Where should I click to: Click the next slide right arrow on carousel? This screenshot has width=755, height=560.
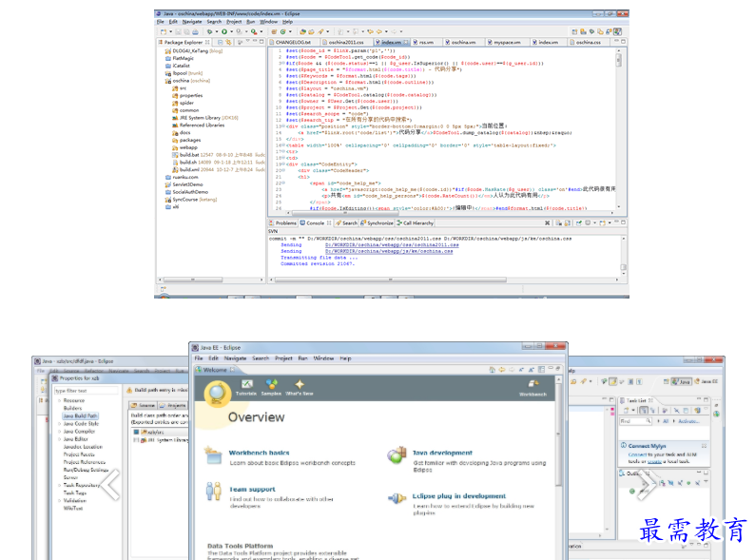point(647,484)
